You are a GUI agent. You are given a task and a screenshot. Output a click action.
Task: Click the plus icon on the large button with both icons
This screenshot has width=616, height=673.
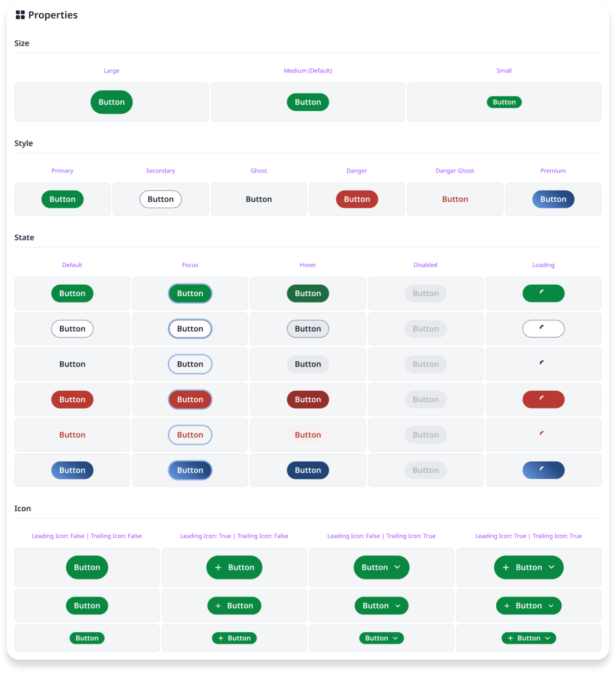[506, 567]
